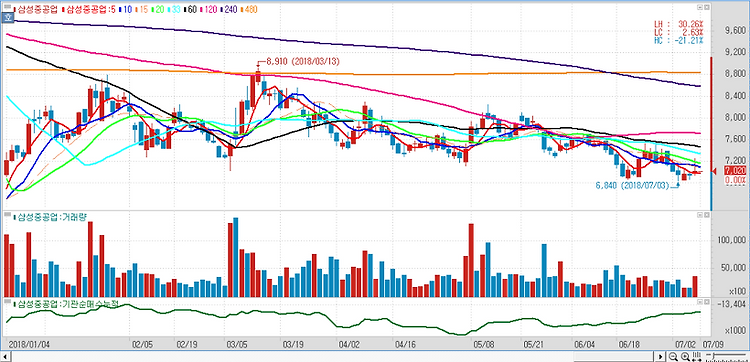
Task: Click the zoom-in magnifier icon
Action: pyautogui.click(x=685, y=356)
